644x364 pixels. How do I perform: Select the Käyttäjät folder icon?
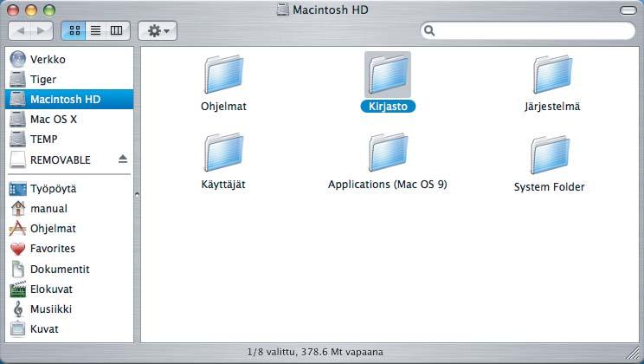coord(224,153)
